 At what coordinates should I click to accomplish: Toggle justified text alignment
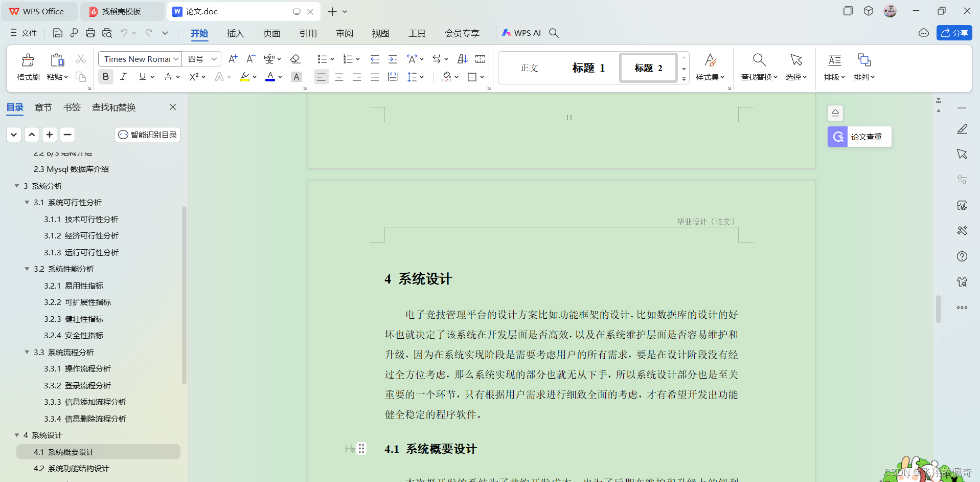(x=375, y=77)
